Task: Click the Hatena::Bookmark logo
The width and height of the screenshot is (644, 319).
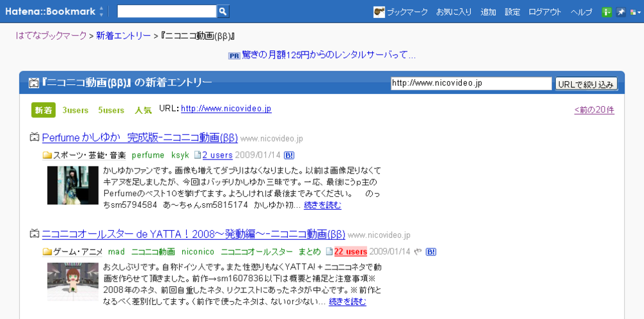Action: pos(50,12)
